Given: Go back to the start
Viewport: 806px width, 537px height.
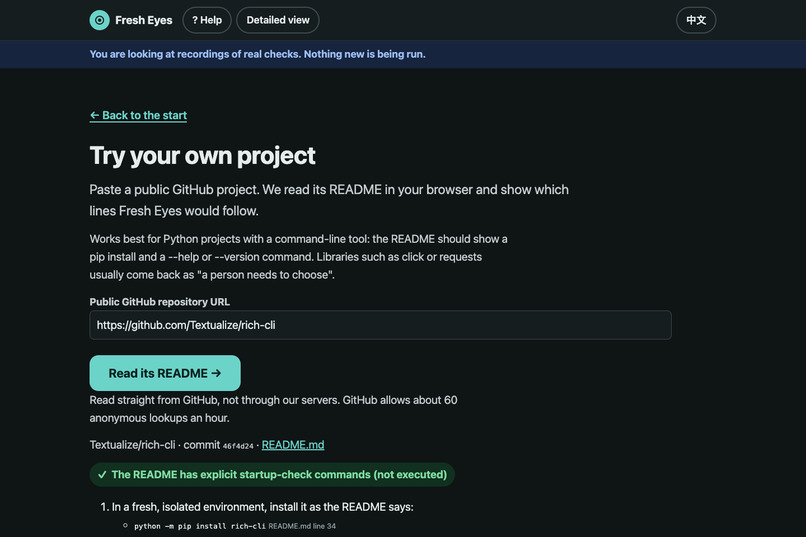Looking at the screenshot, I should click(x=138, y=115).
